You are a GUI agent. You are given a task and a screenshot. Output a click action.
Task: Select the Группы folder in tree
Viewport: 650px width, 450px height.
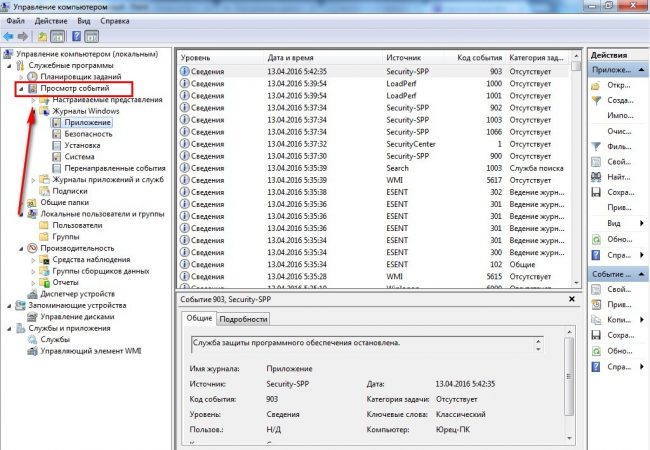click(x=65, y=237)
